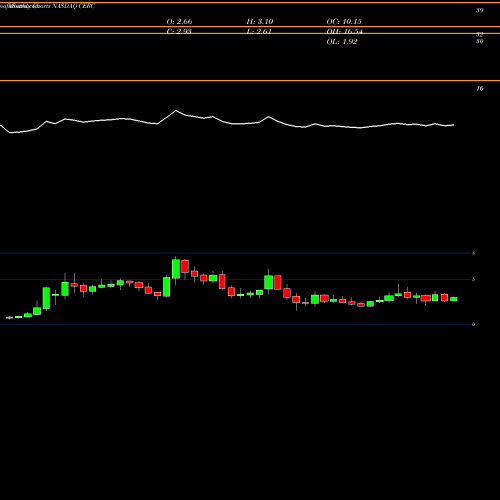
Task: Click the '16' price axis label
Action: pos(479,88)
